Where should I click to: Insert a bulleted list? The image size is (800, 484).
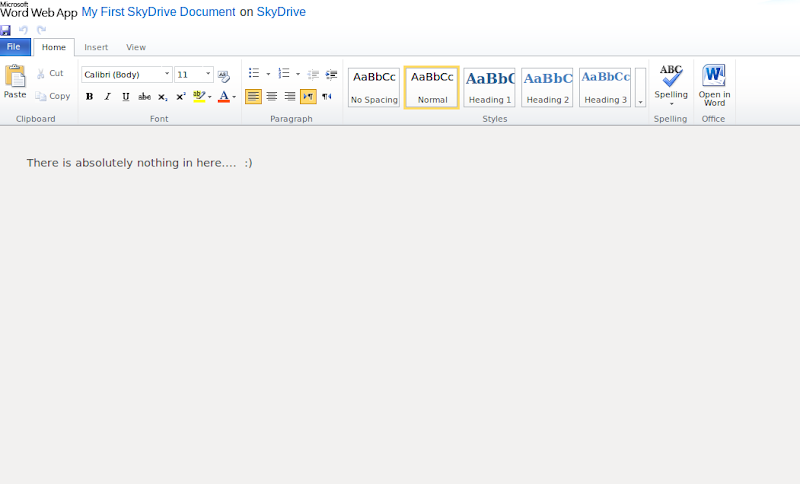pos(254,73)
